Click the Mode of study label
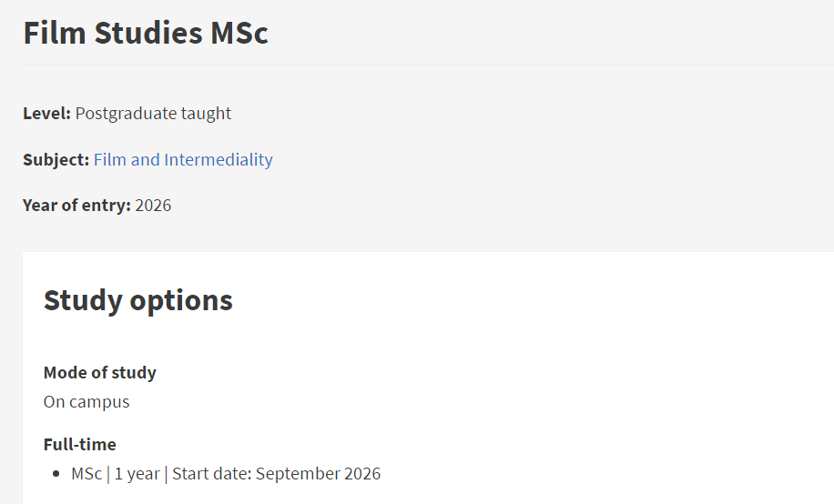The height and width of the screenshot is (504, 834). pos(100,373)
